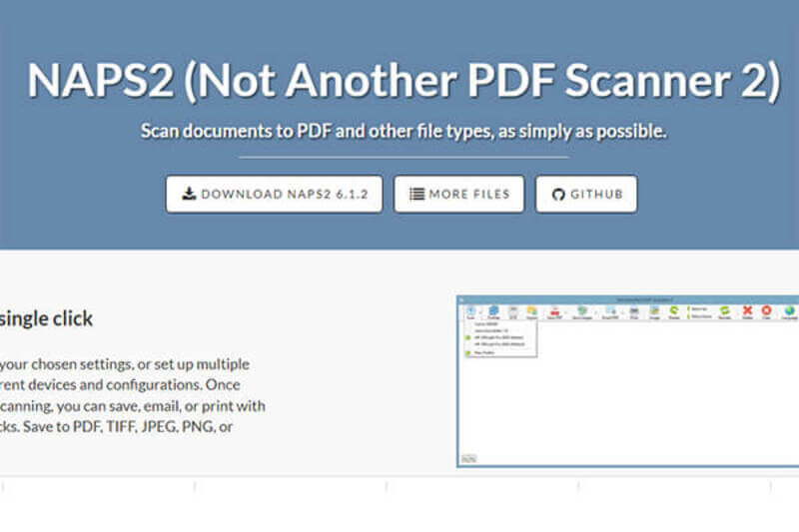Click the Move Down toolbar item
This screenshot has height=532, width=799.
pos(700,316)
